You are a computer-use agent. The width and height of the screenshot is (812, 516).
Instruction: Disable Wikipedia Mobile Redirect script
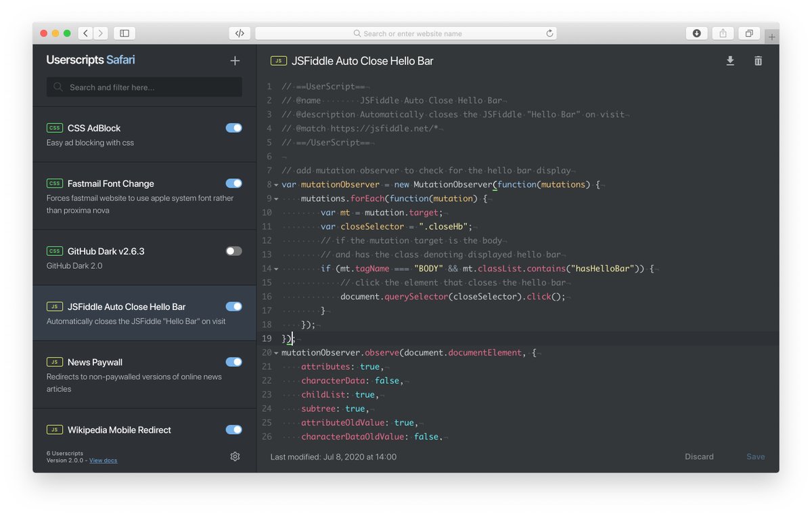tap(233, 430)
